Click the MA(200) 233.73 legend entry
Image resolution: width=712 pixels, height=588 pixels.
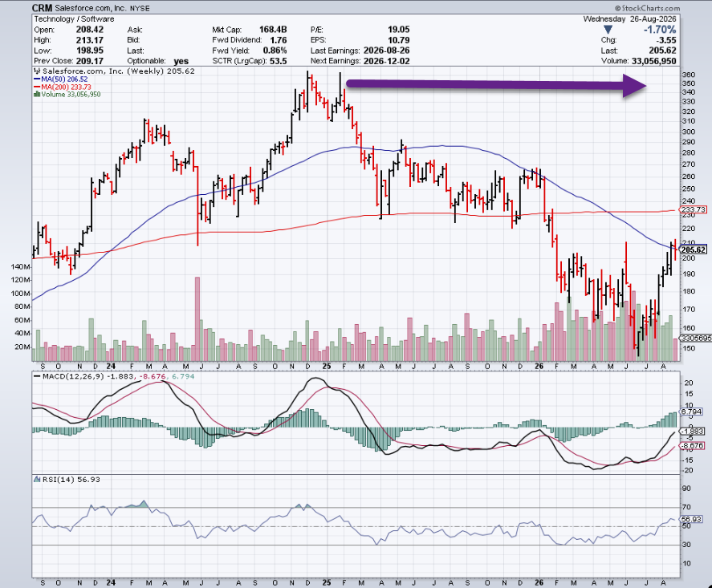pyautogui.click(x=67, y=87)
